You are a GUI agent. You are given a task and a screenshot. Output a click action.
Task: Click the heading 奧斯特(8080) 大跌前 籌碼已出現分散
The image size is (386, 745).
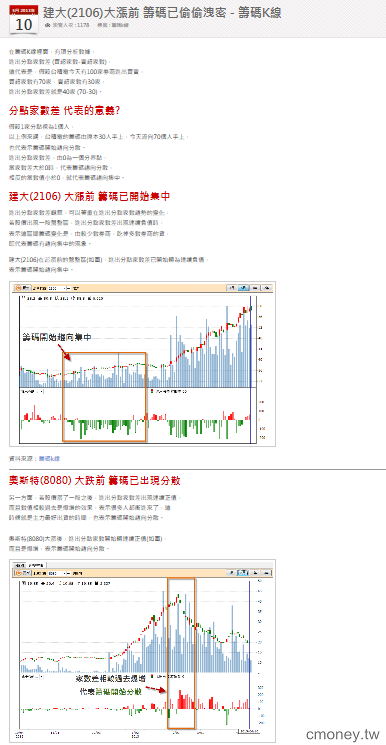[x=95, y=480]
